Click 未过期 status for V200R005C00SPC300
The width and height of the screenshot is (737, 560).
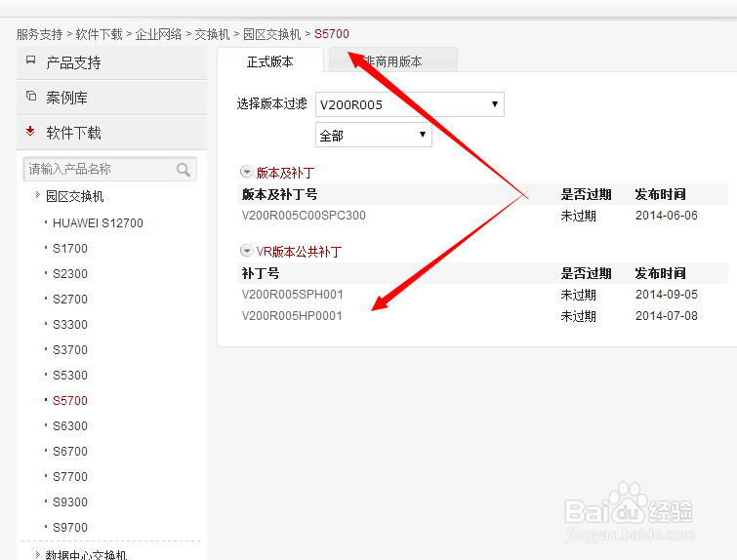point(578,216)
